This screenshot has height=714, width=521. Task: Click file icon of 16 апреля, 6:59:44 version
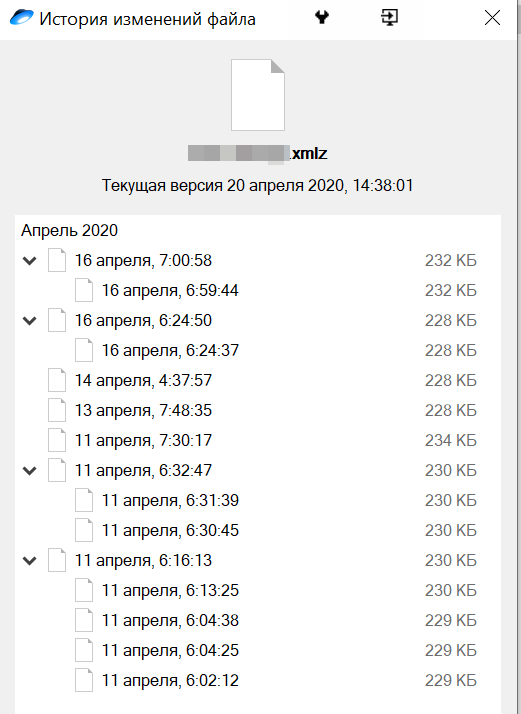84,290
